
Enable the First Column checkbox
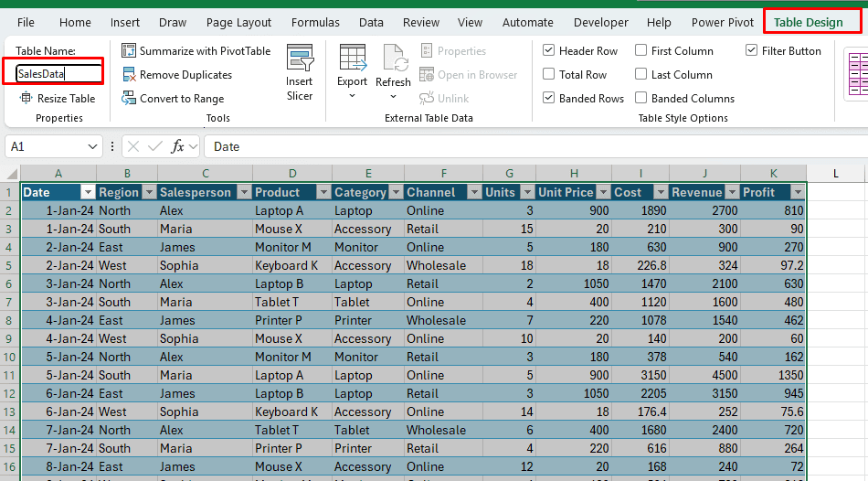pos(641,50)
